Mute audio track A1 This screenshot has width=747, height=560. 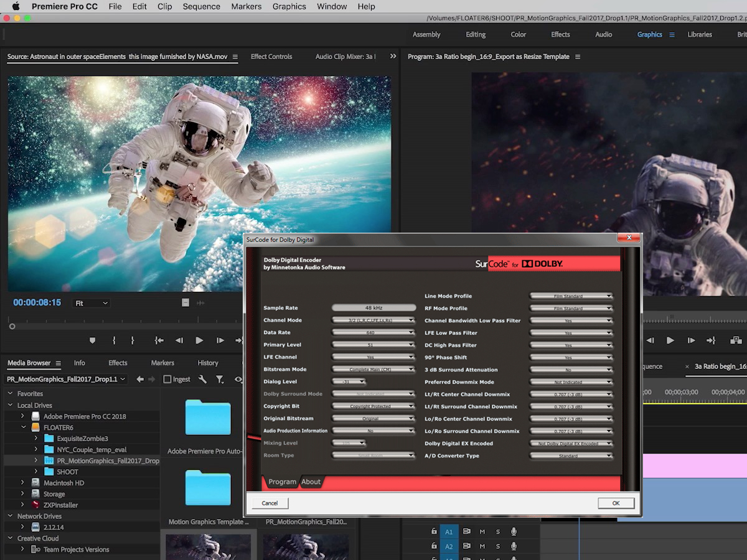tap(482, 531)
